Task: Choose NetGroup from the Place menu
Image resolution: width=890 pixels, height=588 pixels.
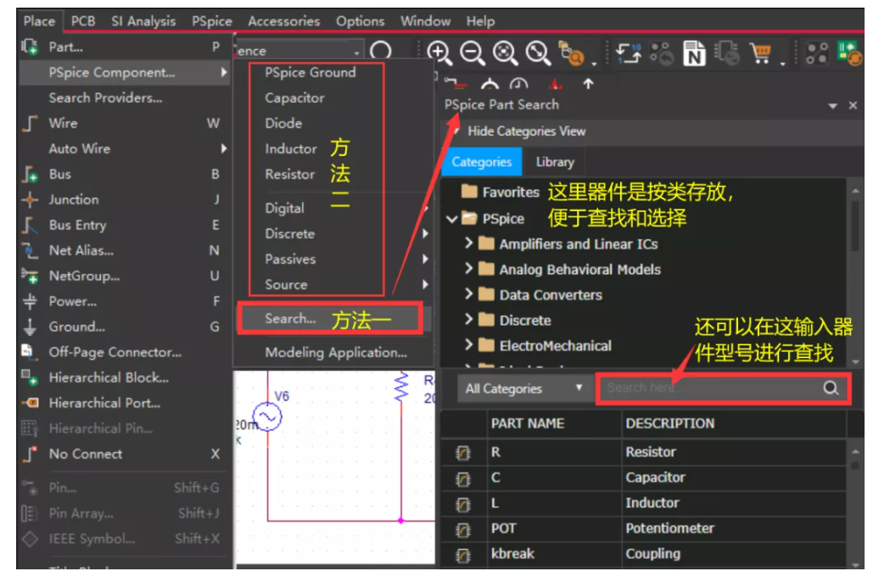Action: point(123,276)
